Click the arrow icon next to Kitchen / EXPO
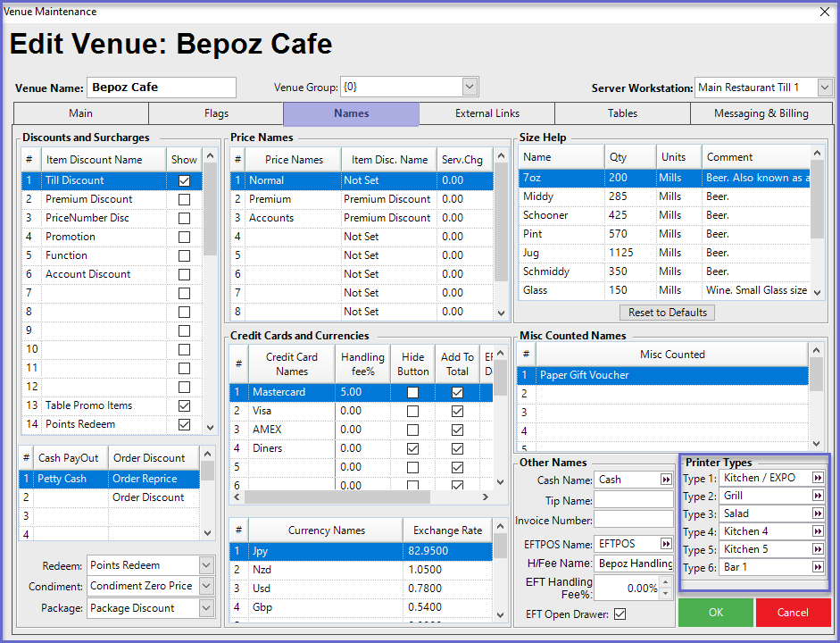840x643 pixels. (818, 478)
